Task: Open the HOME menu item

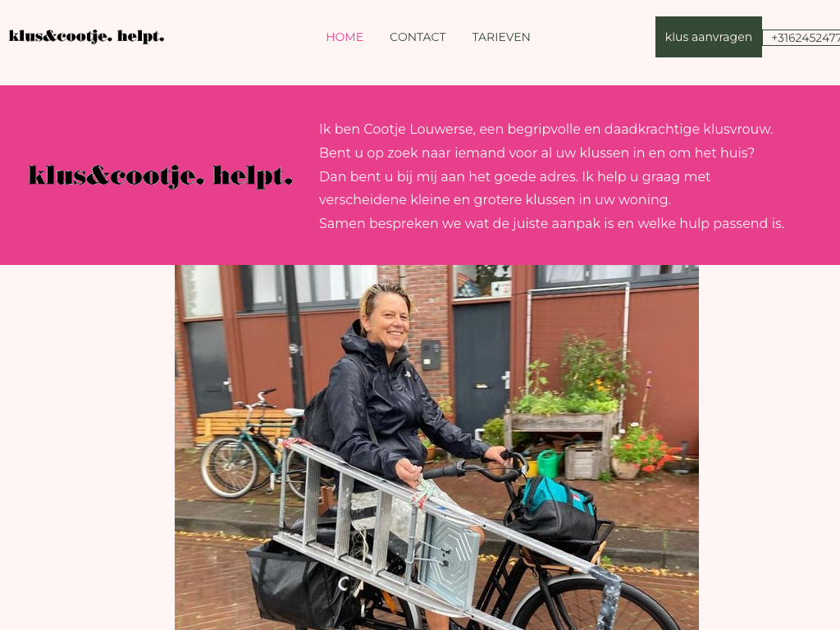Action: pyautogui.click(x=345, y=37)
